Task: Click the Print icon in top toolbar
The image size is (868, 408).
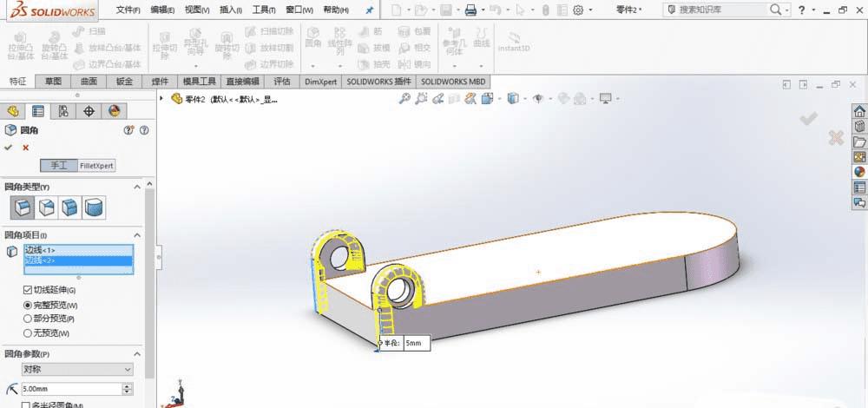Action: [471, 10]
